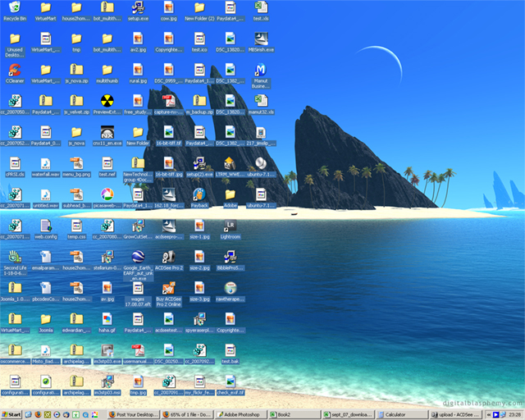525x420 pixels.
Task: Click the Start button
Action: click(x=11, y=414)
